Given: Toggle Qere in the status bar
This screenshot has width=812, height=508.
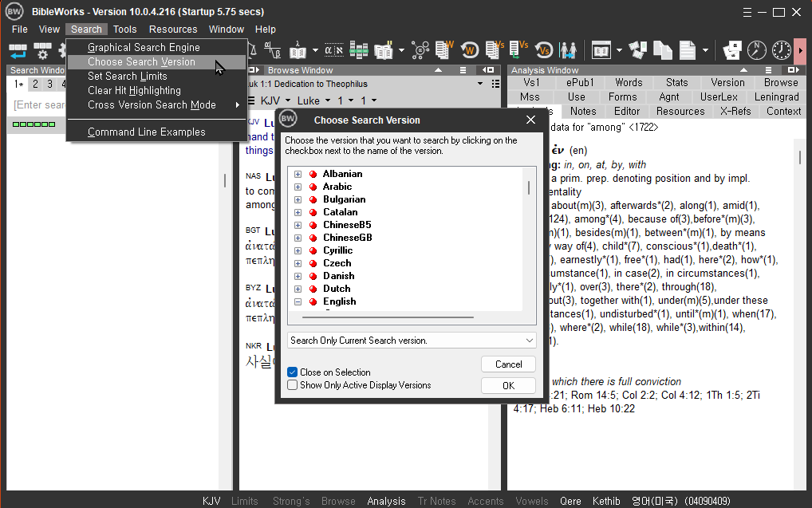Looking at the screenshot, I should (x=570, y=501).
